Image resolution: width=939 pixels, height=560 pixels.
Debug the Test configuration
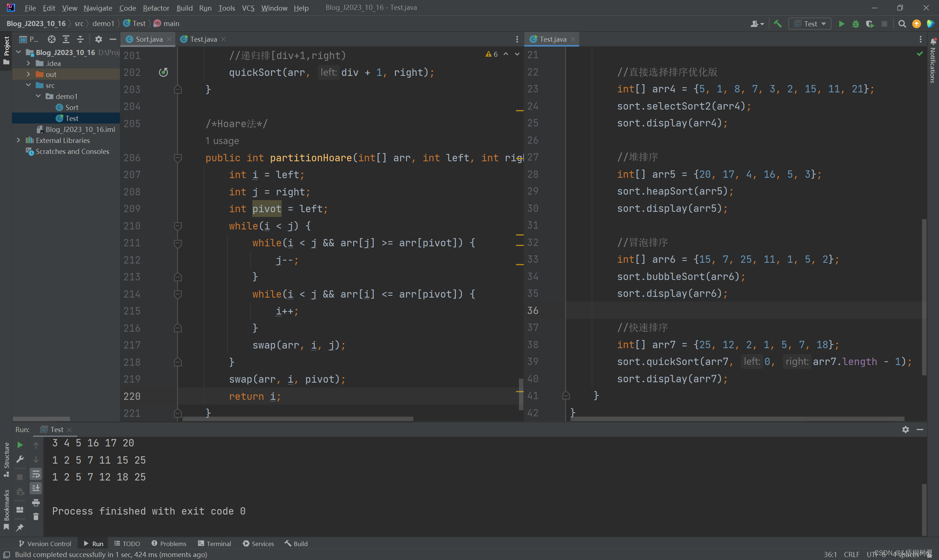[x=856, y=24]
